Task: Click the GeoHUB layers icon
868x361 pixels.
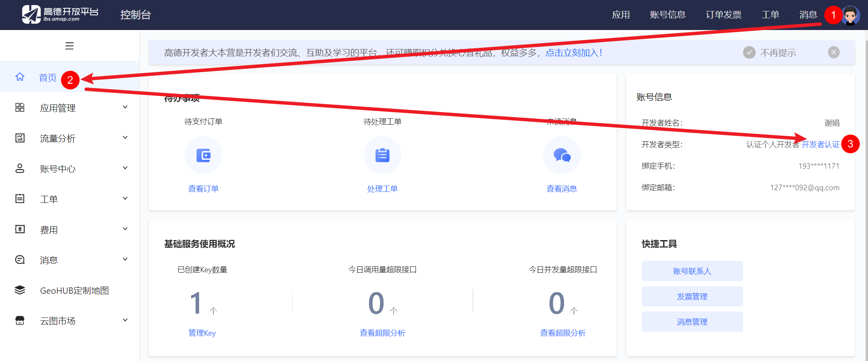Action: pos(20,290)
